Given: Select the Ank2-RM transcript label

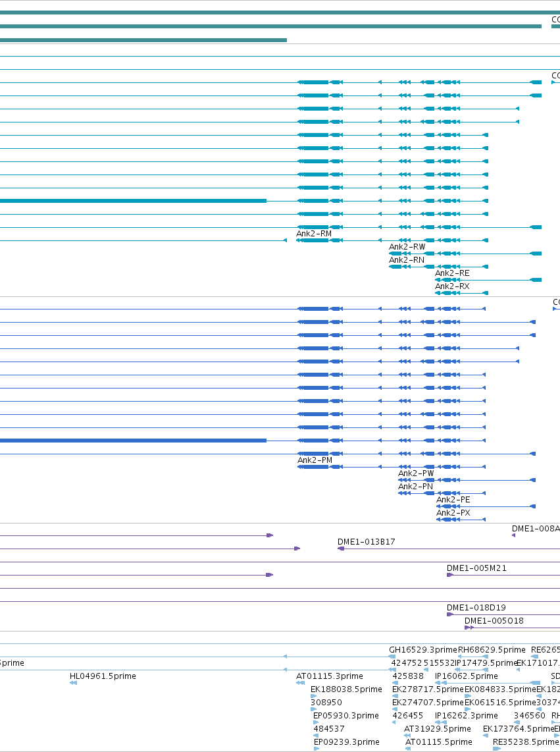Looking at the screenshot, I should (314, 234).
